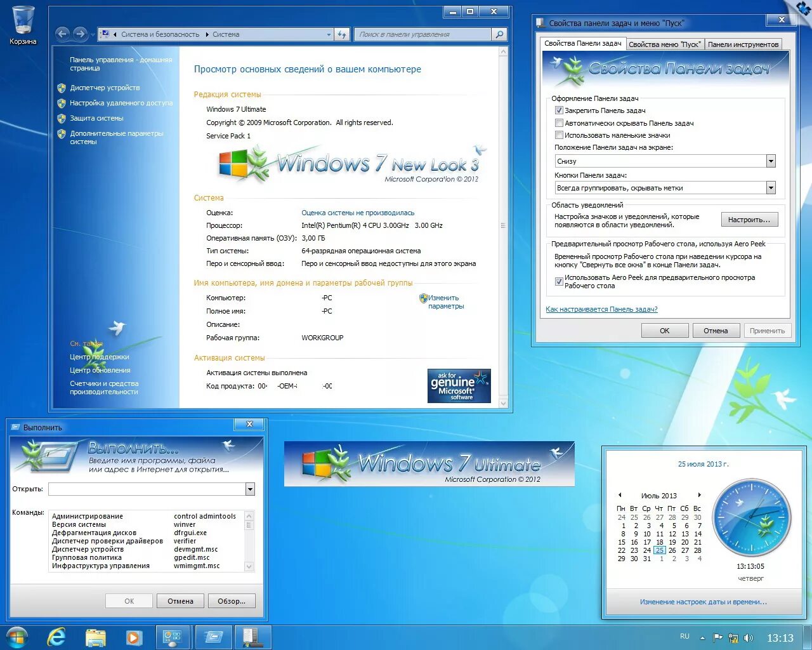Viewport: 812px width, 650px height.
Task: Go to next month in calendar
Action: tap(699, 495)
